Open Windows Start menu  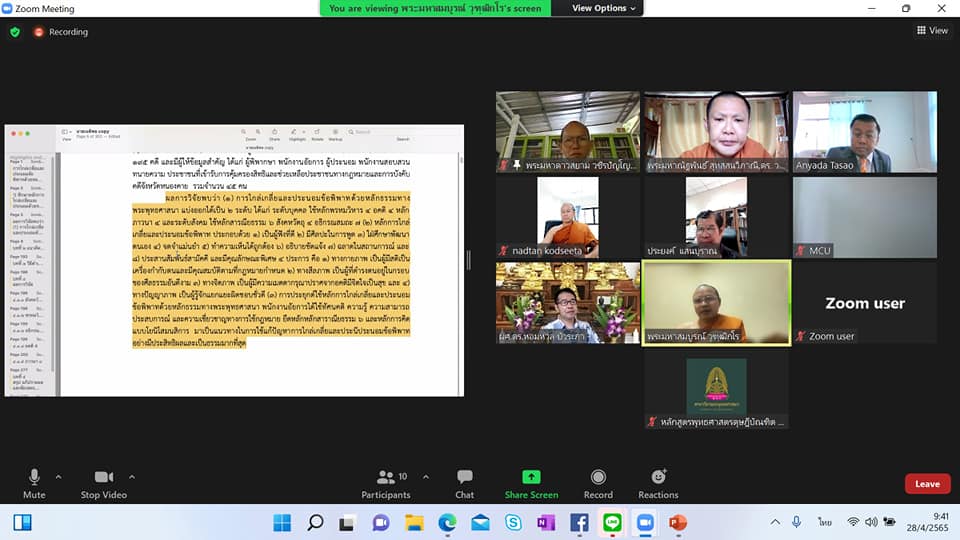point(282,523)
